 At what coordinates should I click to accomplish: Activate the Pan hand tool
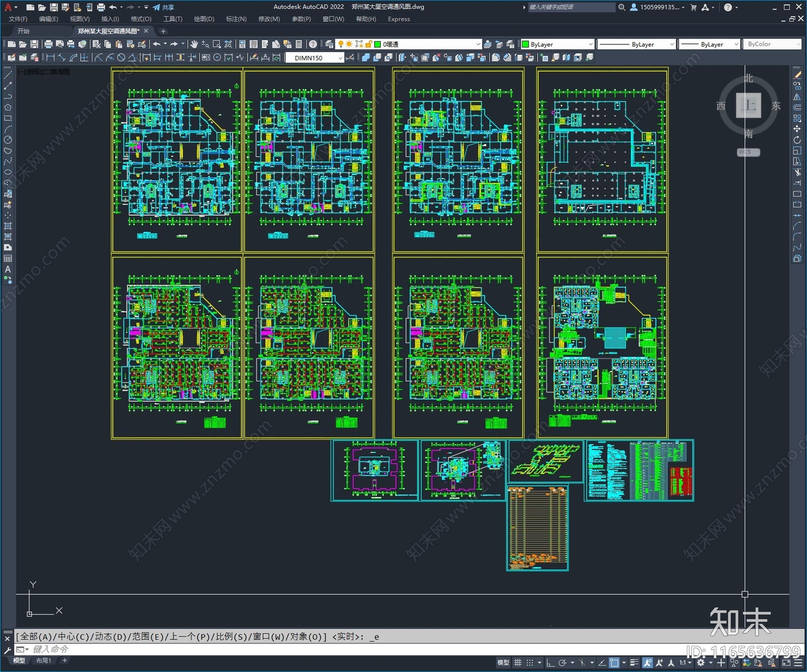click(x=194, y=44)
